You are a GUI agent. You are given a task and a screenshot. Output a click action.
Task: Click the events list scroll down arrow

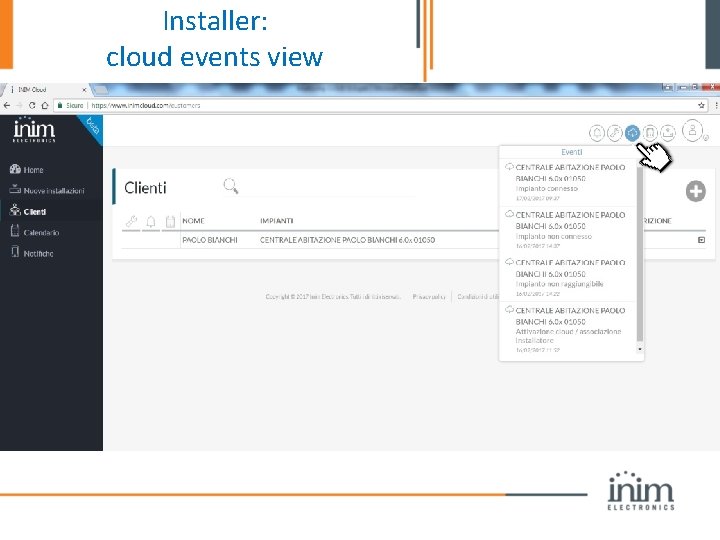coord(640,349)
